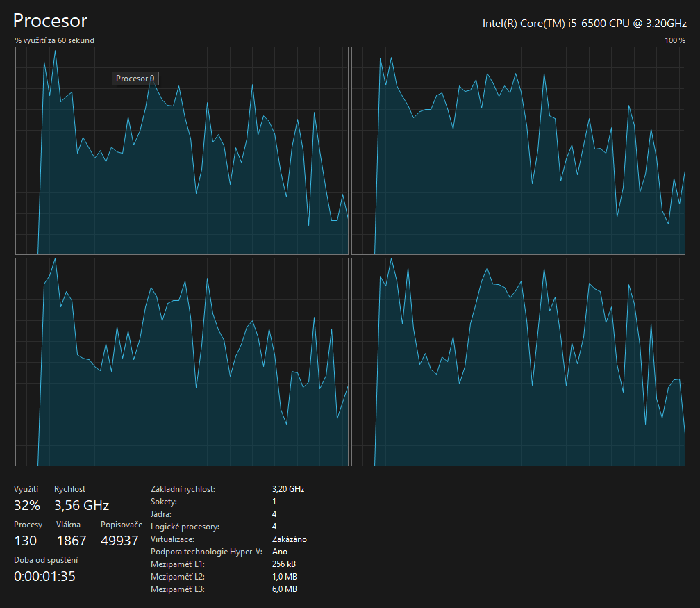The width and height of the screenshot is (700, 608).
Task: Click the Mezipaměť L3 value 6,0 MB
Action: (285, 589)
